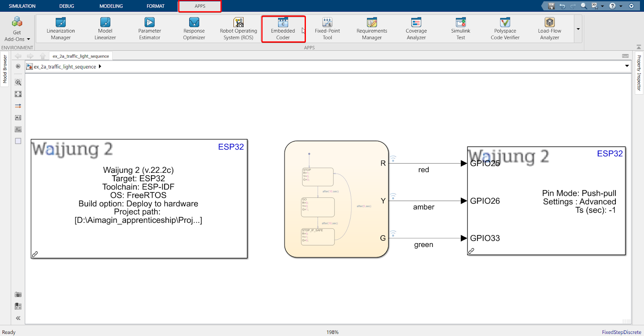644x336 pixels.
Task: Navigate back in model history
Action: click(18, 56)
